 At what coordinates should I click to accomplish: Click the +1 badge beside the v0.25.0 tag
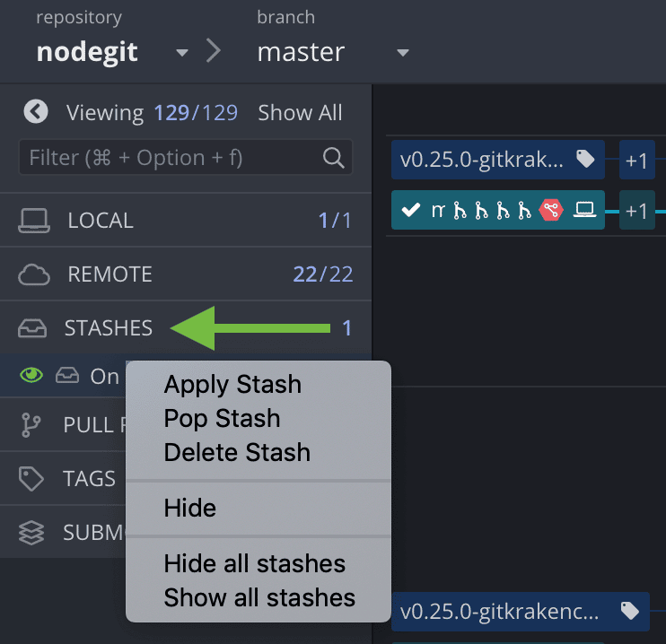click(636, 160)
